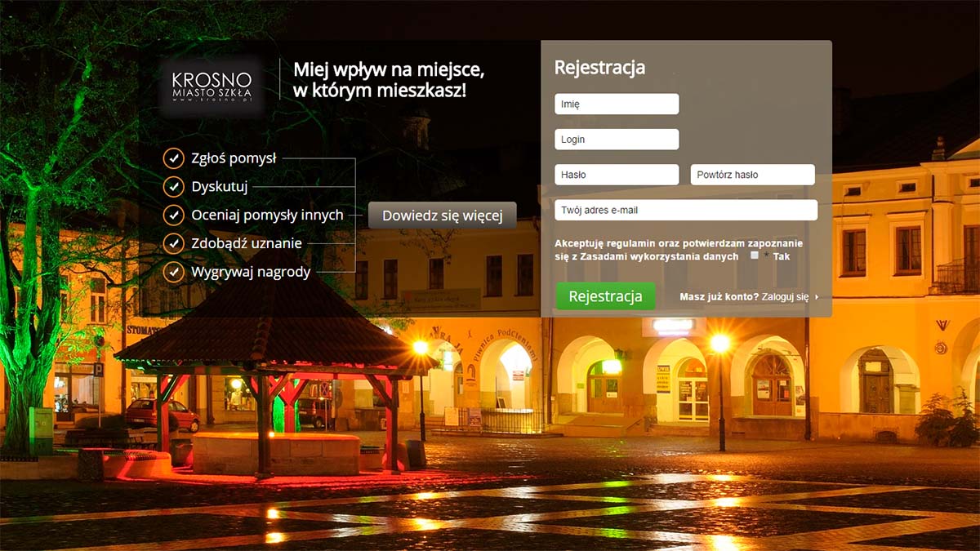The height and width of the screenshot is (551, 980).
Task: Click the checkmark icon beside Zdobądź uznanie
Action: [x=173, y=243]
